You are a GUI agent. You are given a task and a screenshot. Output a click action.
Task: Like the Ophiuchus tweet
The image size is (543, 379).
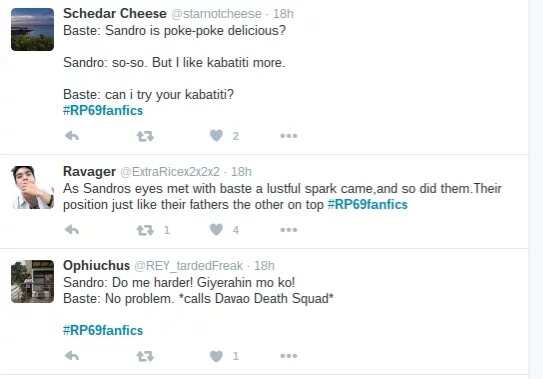tap(216, 356)
